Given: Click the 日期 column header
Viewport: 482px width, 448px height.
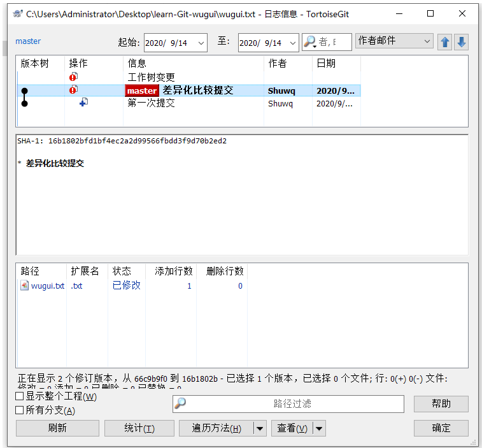Looking at the screenshot, I should [x=336, y=63].
